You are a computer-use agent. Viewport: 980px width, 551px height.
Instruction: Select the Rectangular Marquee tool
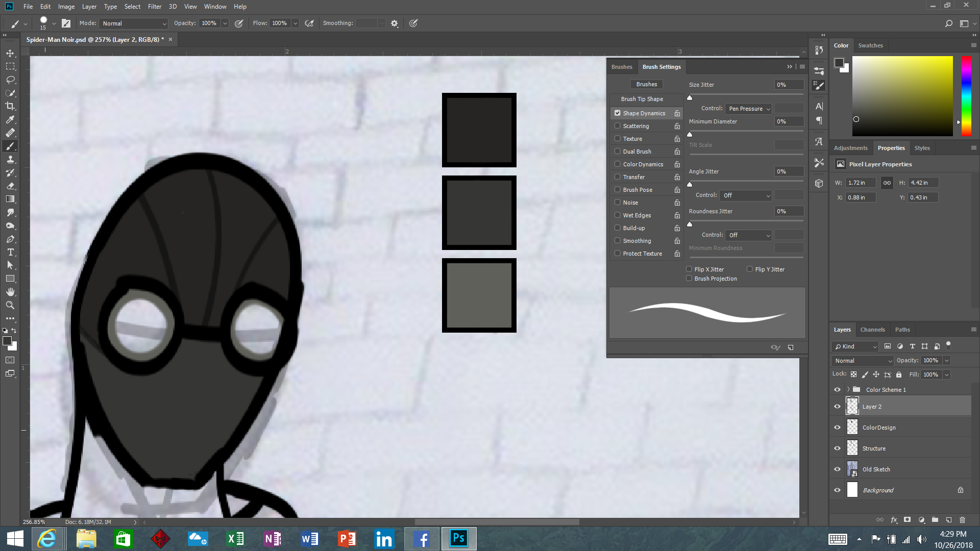[10, 66]
